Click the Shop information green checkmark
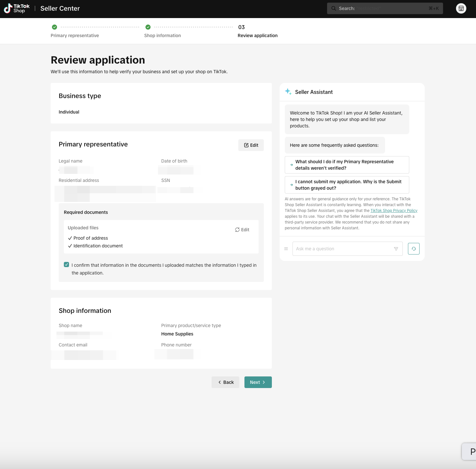This screenshot has width=476, height=469. click(148, 27)
